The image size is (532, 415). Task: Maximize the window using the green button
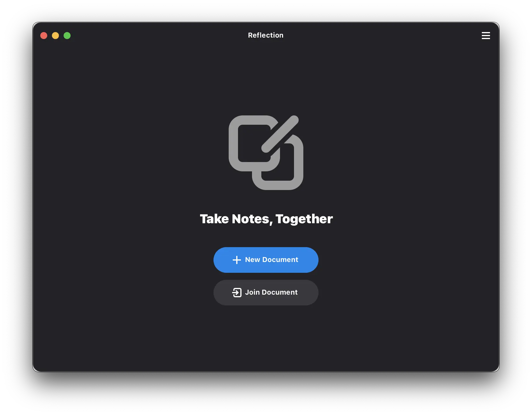[67, 36]
